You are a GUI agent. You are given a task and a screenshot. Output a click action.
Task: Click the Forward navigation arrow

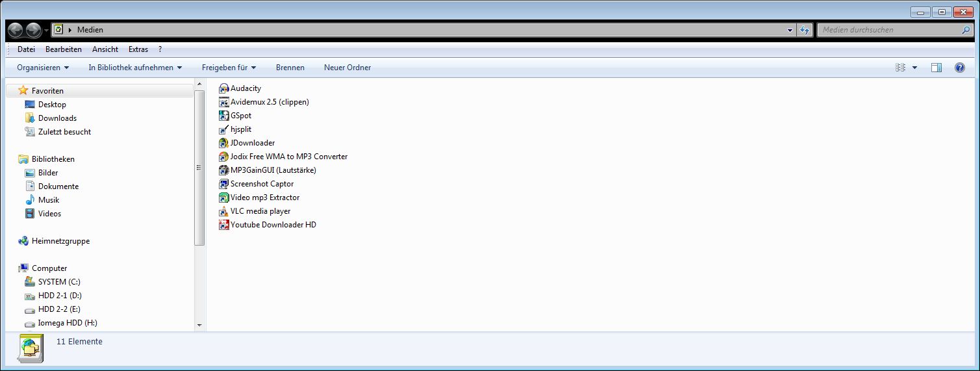tap(34, 30)
